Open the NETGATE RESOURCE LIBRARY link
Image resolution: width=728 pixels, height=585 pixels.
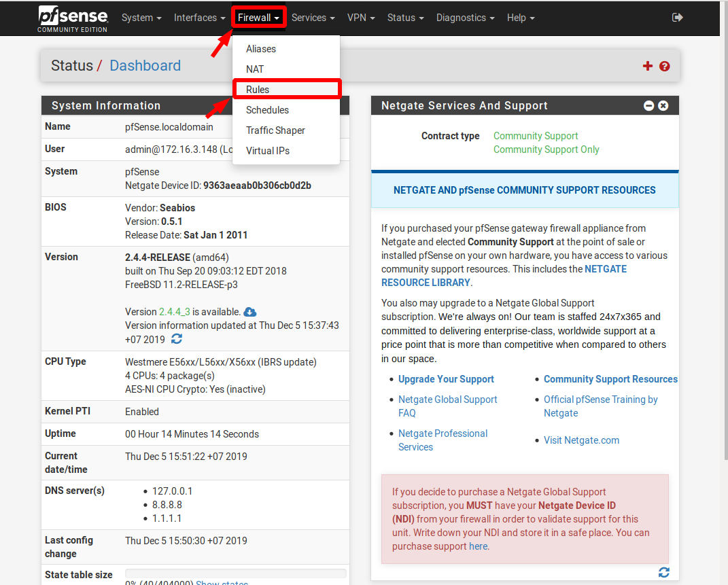504,276
